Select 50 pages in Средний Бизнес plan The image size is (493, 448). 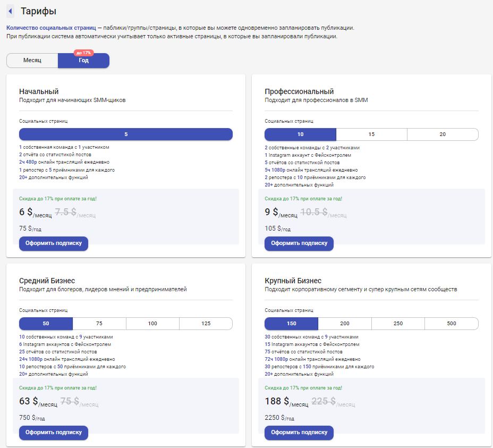(46, 324)
